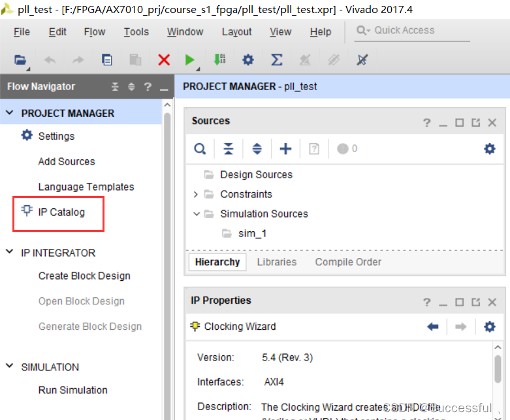Screen dimensions: 510x420
Task: Click the crossed-out tool icon in toolbar
Action: coord(362,60)
